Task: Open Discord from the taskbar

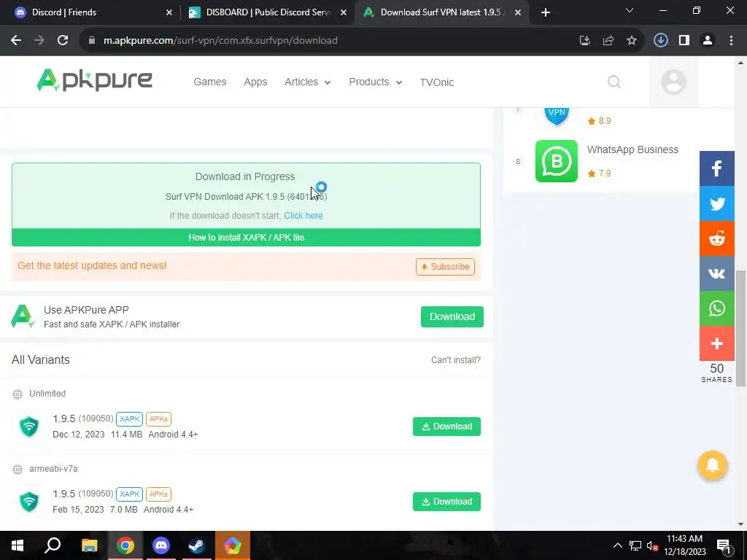Action: (161, 545)
